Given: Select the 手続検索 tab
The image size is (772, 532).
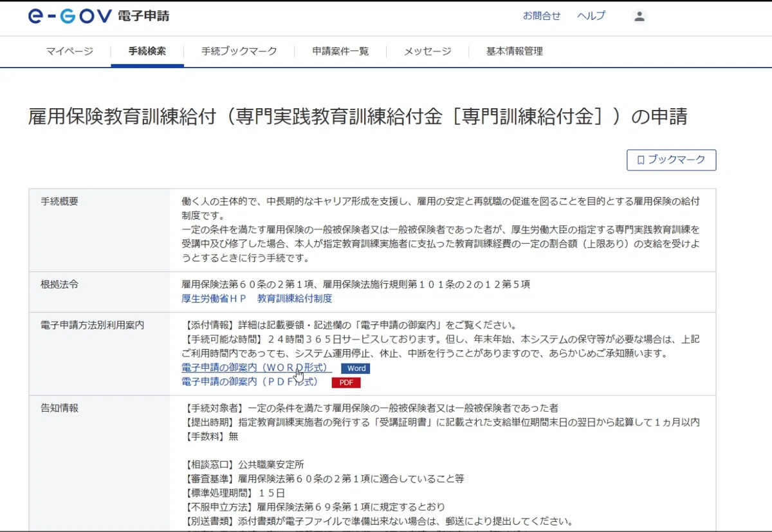Looking at the screenshot, I should tap(147, 51).
